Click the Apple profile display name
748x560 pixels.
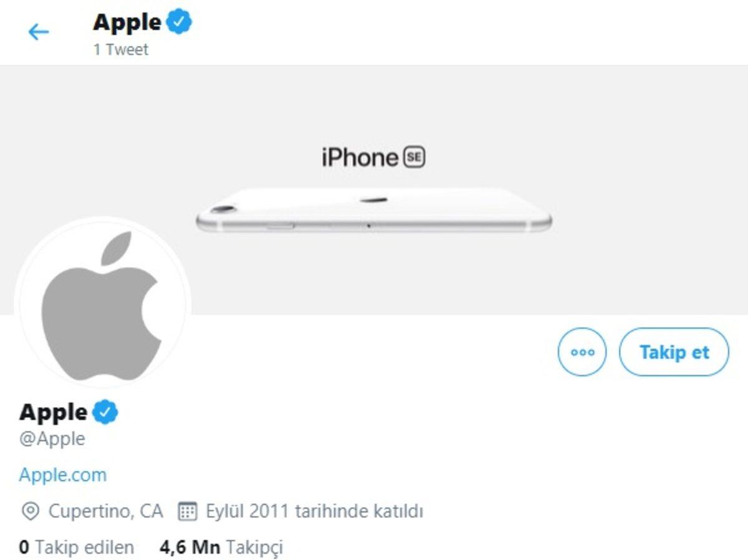pyautogui.click(x=53, y=411)
